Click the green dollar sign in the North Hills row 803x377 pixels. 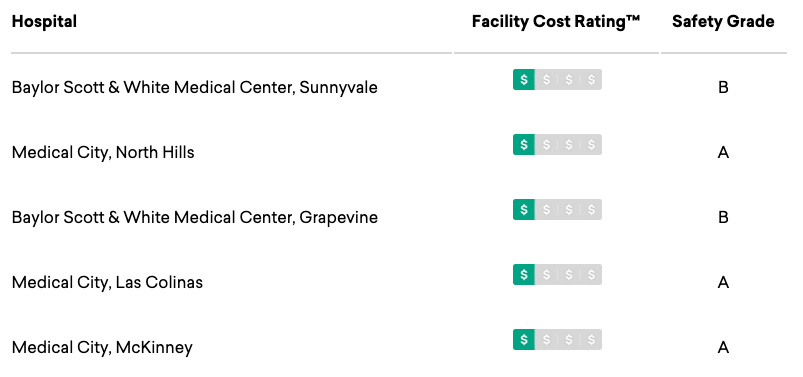pyautogui.click(x=524, y=144)
